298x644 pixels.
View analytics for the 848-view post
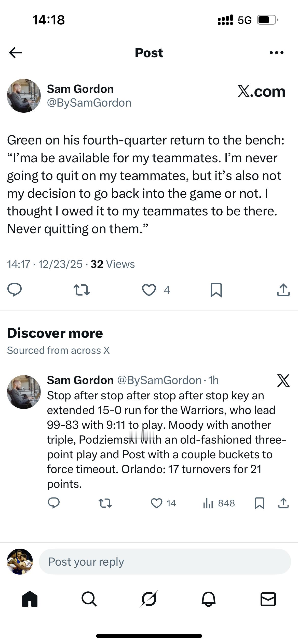click(219, 503)
